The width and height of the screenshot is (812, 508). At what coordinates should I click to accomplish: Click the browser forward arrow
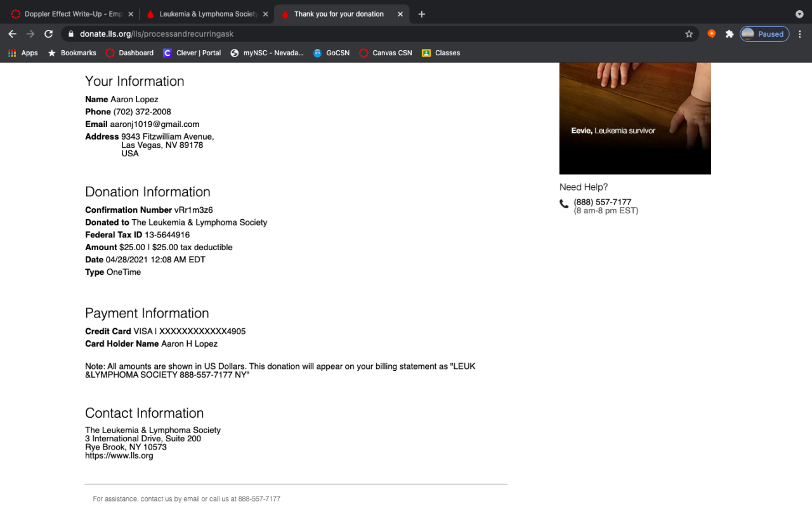(30, 34)
